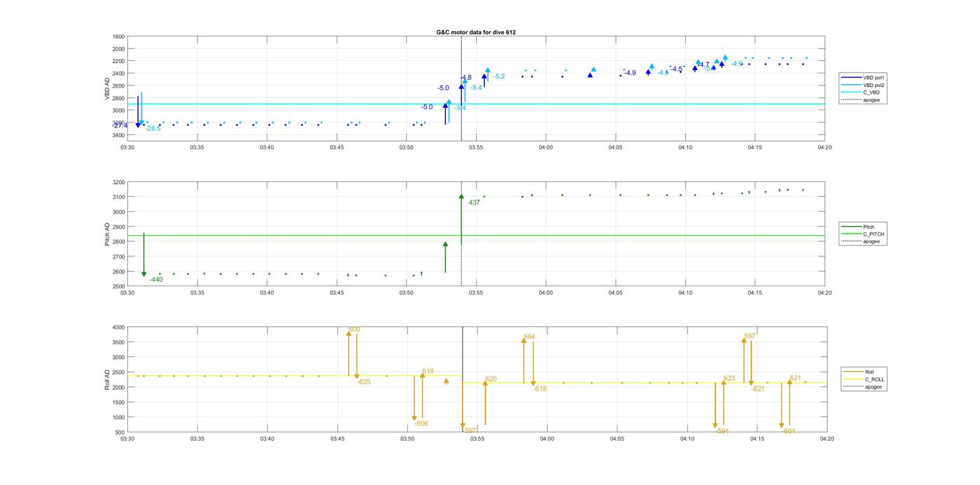Image resolution: width=980 pixels, height=485 pixels.
Task: Click the '04:10' tick under the Roll plot
Action: click(x=687, y=440)
